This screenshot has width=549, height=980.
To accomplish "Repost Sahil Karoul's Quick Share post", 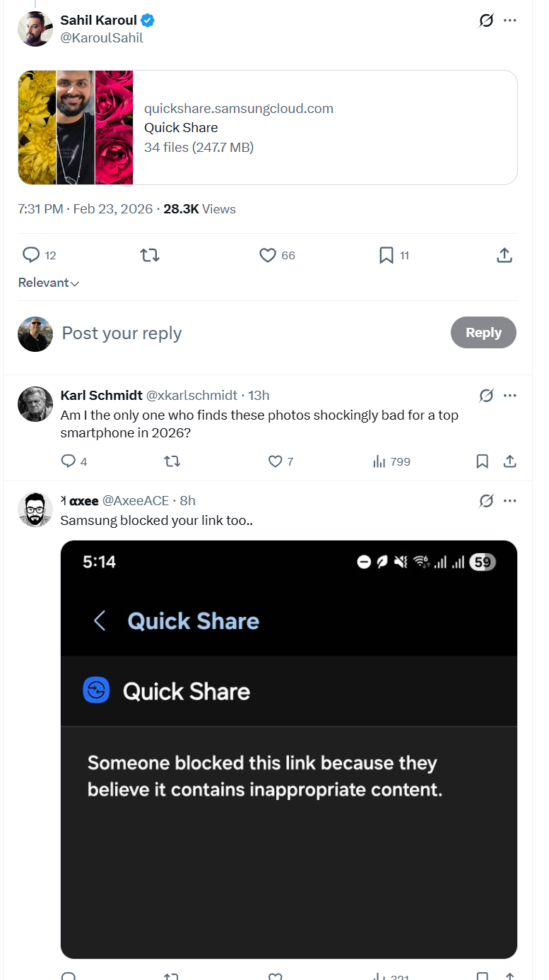I will (x=150, y=255).
